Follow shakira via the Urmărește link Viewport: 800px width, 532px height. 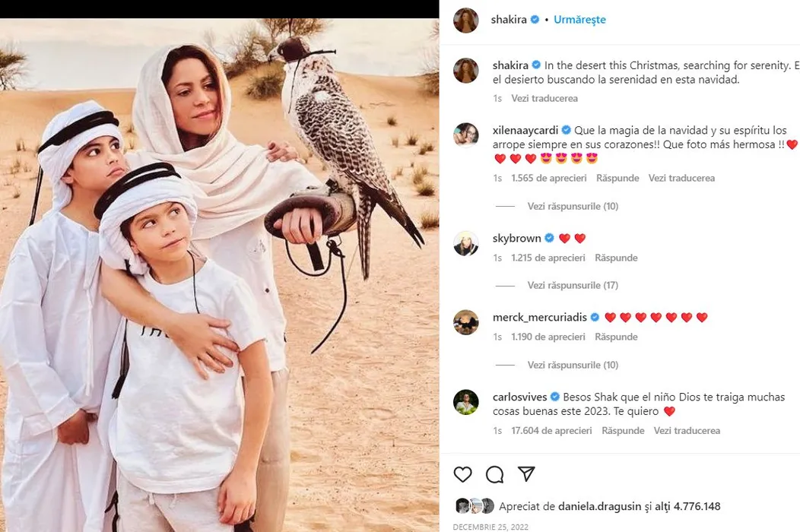579,20
